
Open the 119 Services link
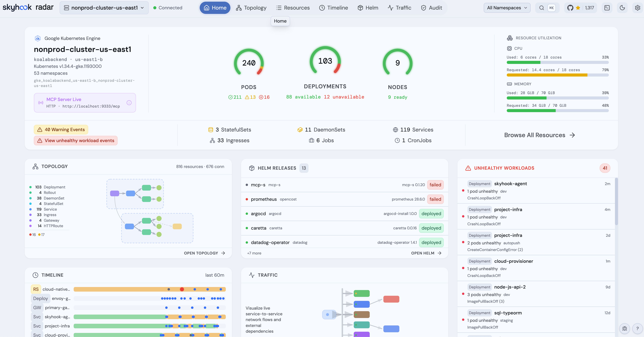pos(413,130)
